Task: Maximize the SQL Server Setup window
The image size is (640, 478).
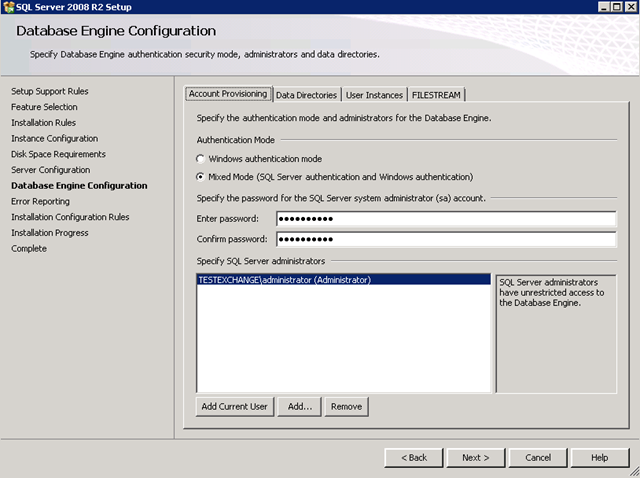Action: click(617, 7)
